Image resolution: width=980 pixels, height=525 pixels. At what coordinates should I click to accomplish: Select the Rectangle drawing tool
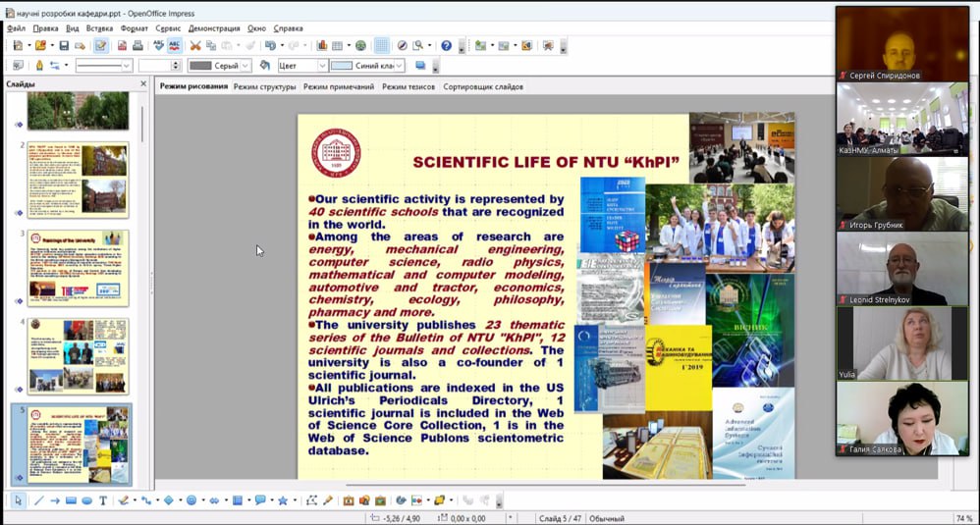point(71,500)
